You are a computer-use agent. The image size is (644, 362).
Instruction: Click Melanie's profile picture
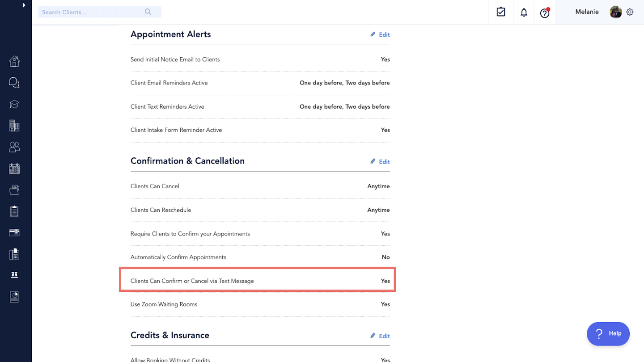tap(615, 12)
